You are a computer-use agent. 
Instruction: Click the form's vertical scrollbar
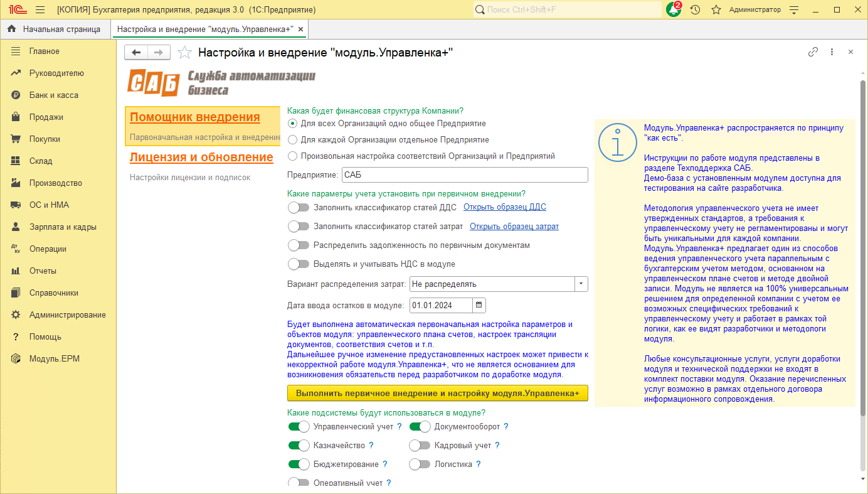[863, 249]
